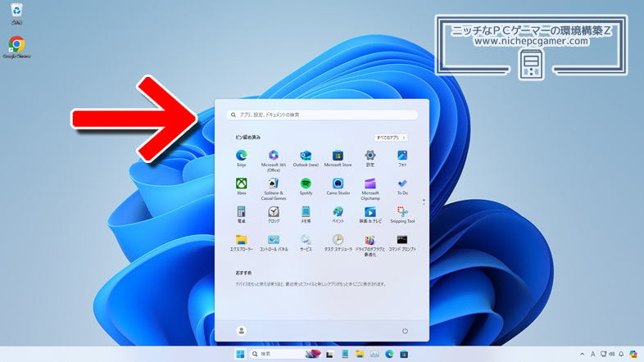The height and width of the screenshot is (362, 644).
Task: Open Spotify from pinned apps
Action: [306, 187]
